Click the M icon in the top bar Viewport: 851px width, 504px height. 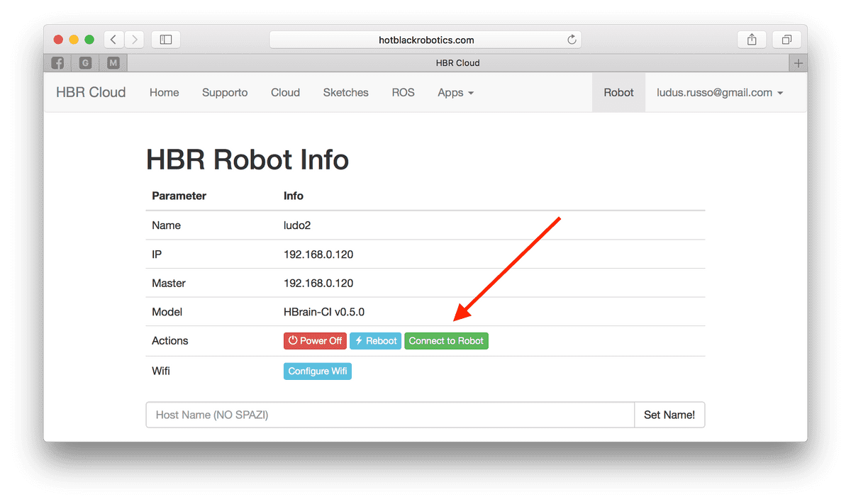pyautogui.click(x=112, y=62)
